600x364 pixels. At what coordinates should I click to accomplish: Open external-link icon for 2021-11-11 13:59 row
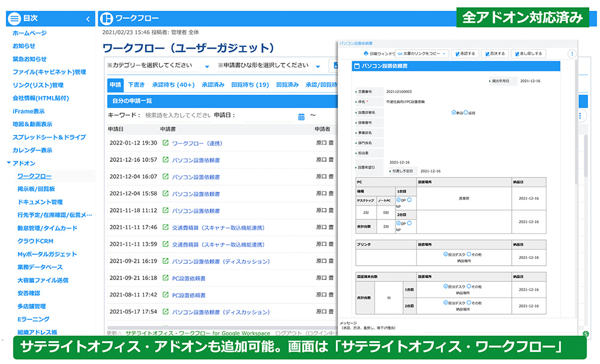click(166, 244)
